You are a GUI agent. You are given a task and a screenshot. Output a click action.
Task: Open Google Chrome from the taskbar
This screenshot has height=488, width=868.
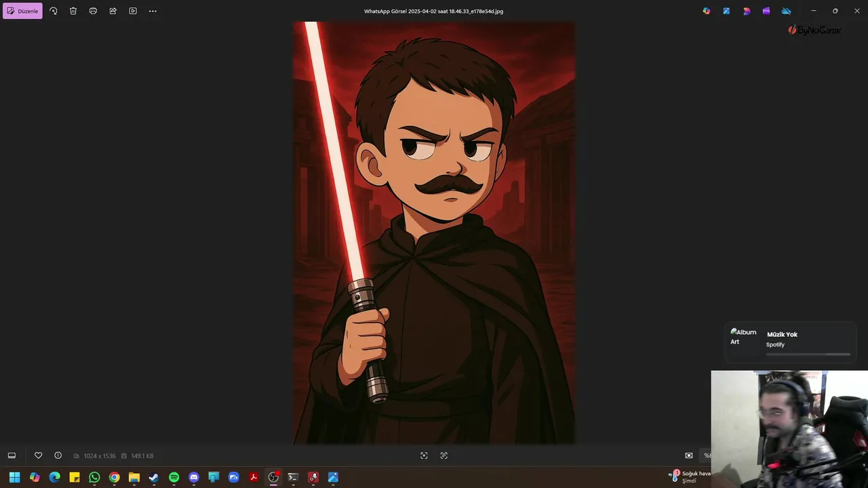coord(114,477)
